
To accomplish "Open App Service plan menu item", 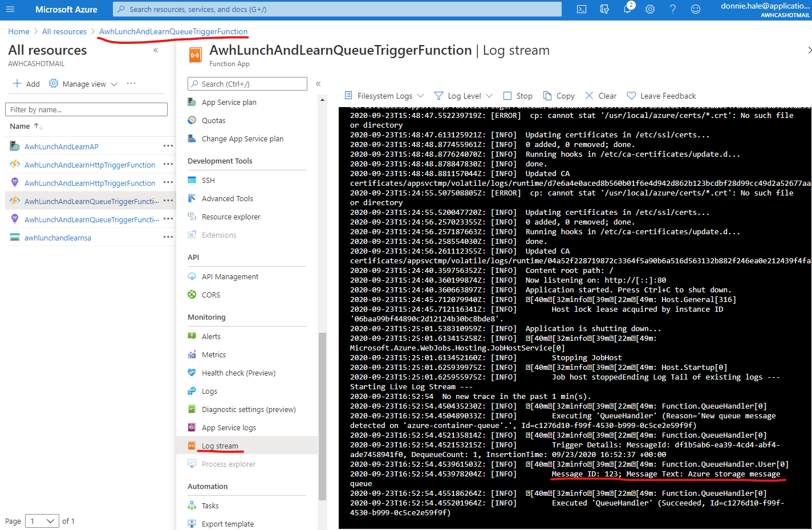I will 229,102.
